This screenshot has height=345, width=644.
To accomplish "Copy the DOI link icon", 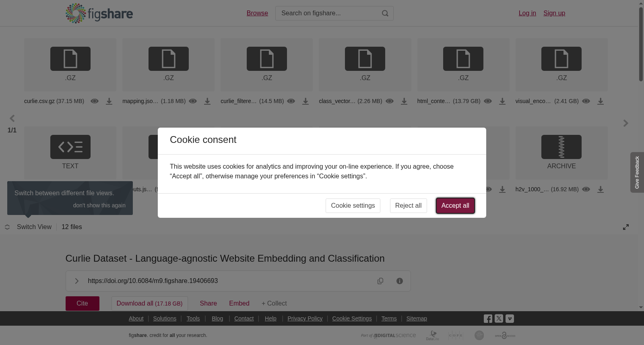I will pos(380,281).
